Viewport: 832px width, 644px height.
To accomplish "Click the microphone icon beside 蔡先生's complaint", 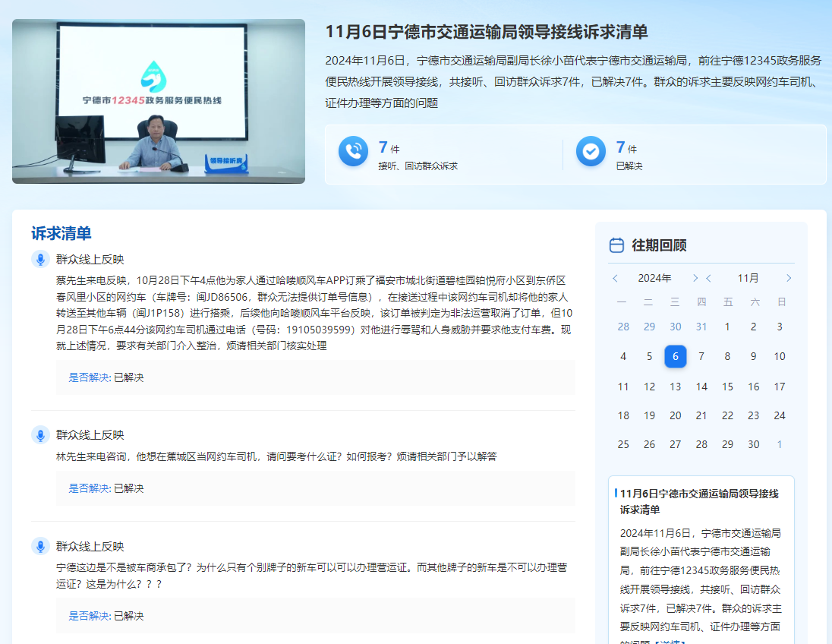I will 40,259.
